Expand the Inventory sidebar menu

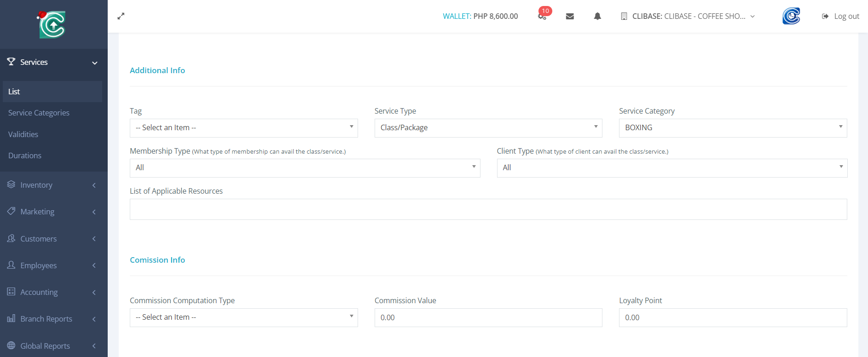(53, 185)
